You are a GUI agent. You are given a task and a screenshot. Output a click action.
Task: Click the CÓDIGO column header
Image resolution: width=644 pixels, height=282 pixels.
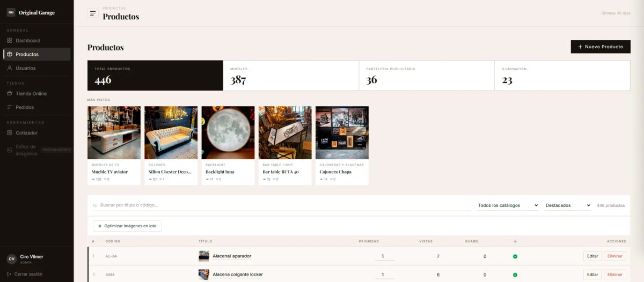point(113,241)
